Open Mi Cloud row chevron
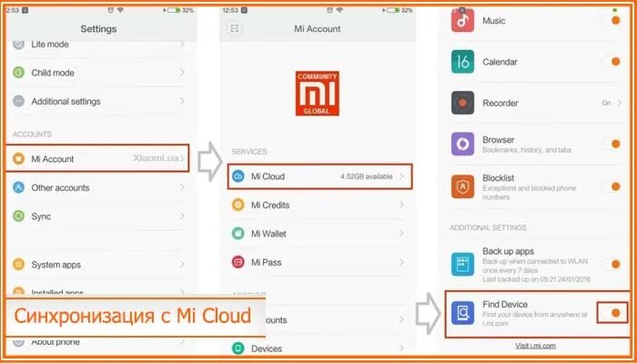Image resolution: width=637 pixels, height=364 pixels. 402,177
